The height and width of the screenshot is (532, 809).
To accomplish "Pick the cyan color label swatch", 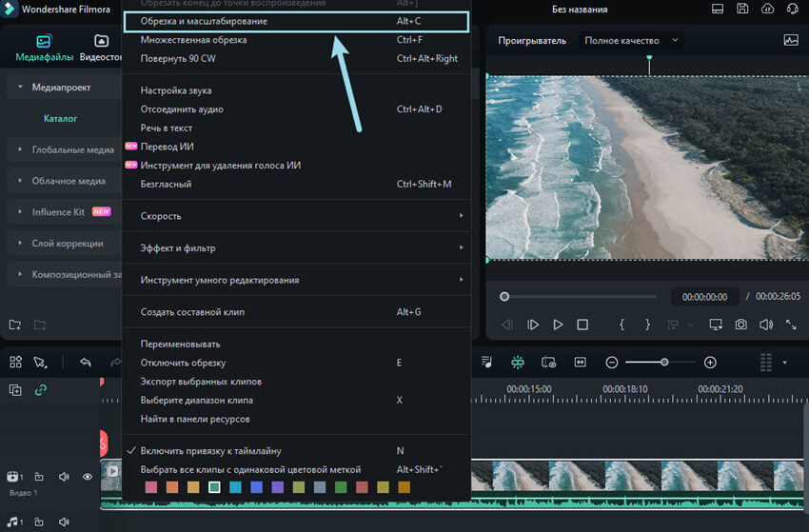I will click(235, 487).
